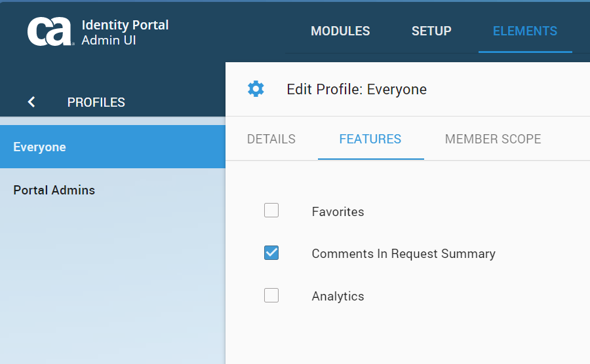This screenshot has width=590, height=364.
Task: Switch to the DETAILS tab
Action: tap(271, 139)
